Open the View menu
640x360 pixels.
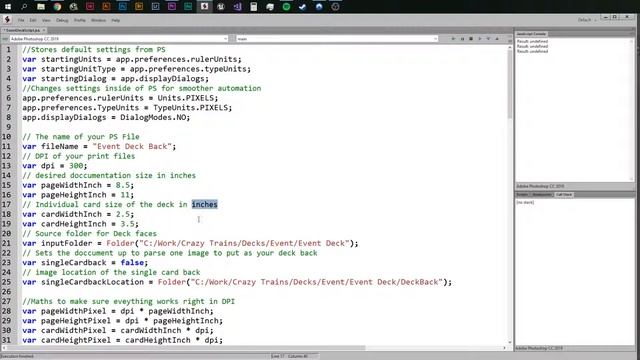coord(47,20)
